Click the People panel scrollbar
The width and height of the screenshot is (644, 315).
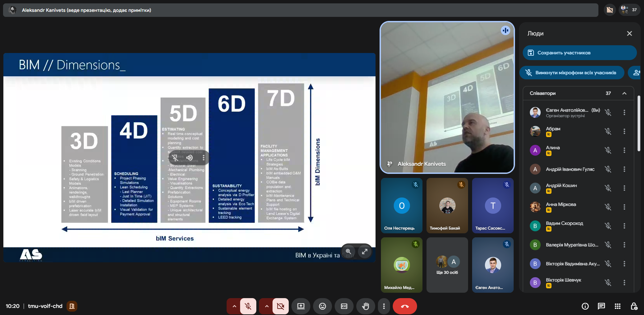pos(639,124)
